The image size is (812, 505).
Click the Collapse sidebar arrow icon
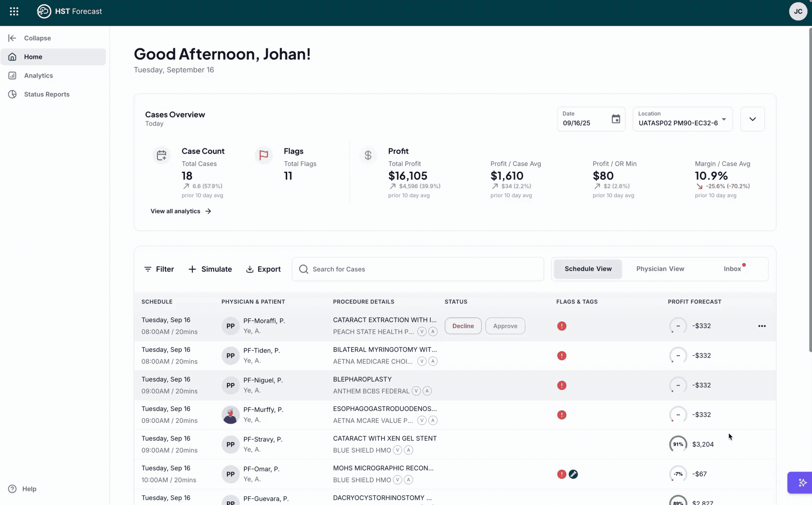click(x=12, y=38)
